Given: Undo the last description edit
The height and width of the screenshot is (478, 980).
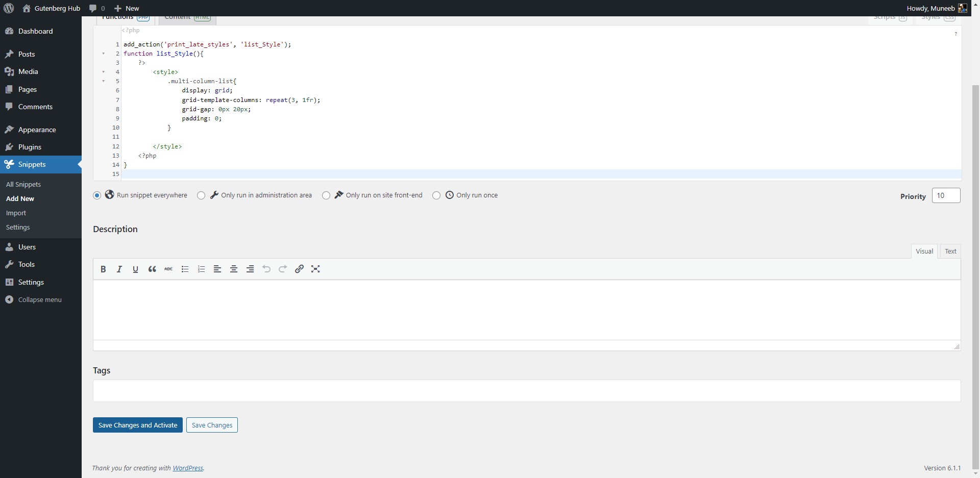Looking at the screenshot, I should [266, 269].
